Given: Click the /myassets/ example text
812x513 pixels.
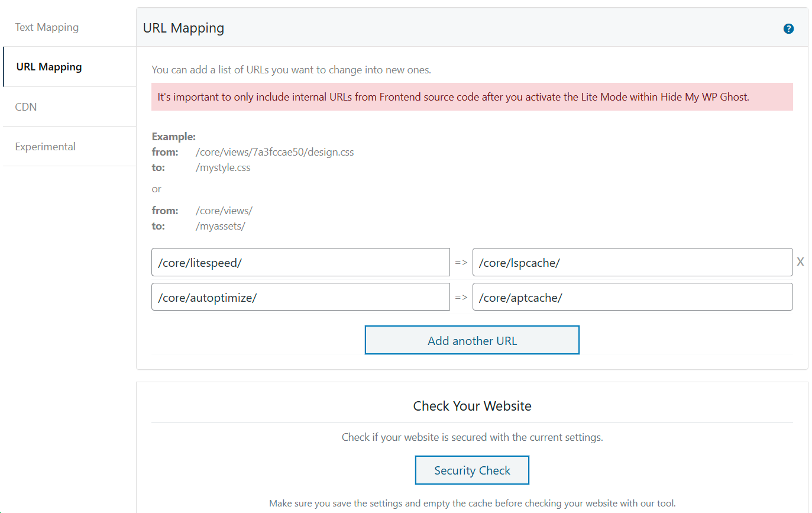Looking at the screenshot, I should (220, 226).
